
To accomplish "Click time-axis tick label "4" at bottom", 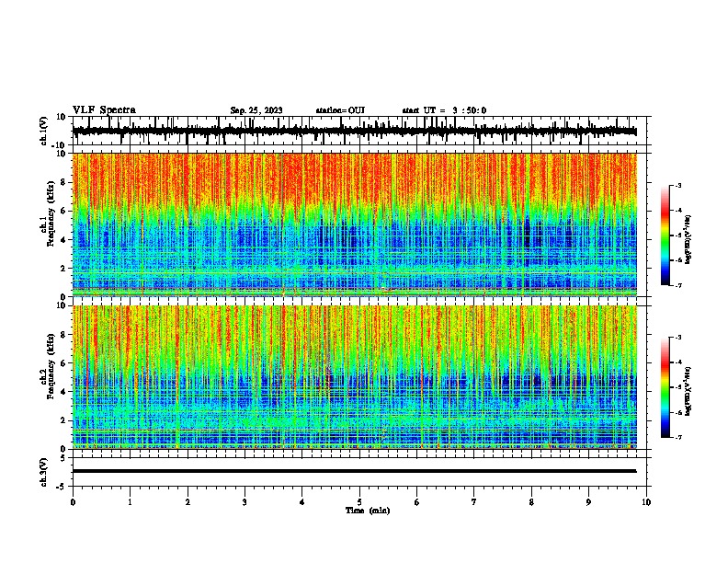I will pos(302,502).
